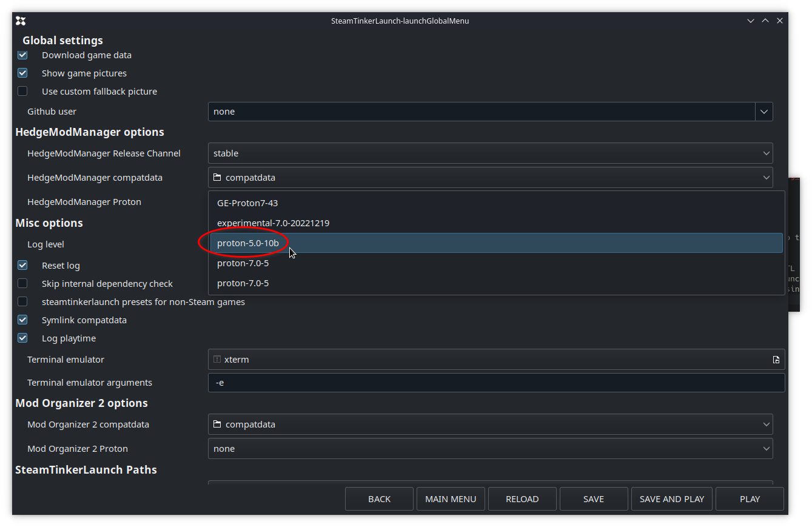Uncheck Show game pictures
Screen dimensions: 812x527
tap(22, 73)
